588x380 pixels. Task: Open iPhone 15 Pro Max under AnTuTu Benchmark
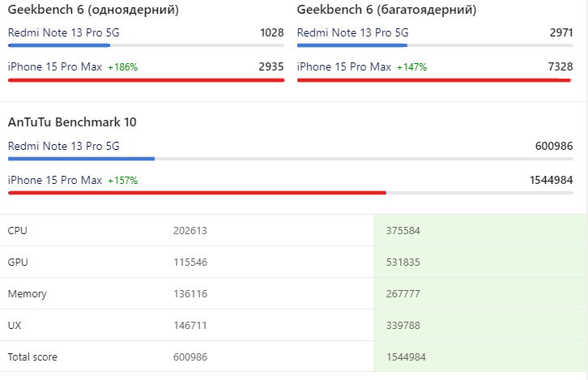[55, 180]
